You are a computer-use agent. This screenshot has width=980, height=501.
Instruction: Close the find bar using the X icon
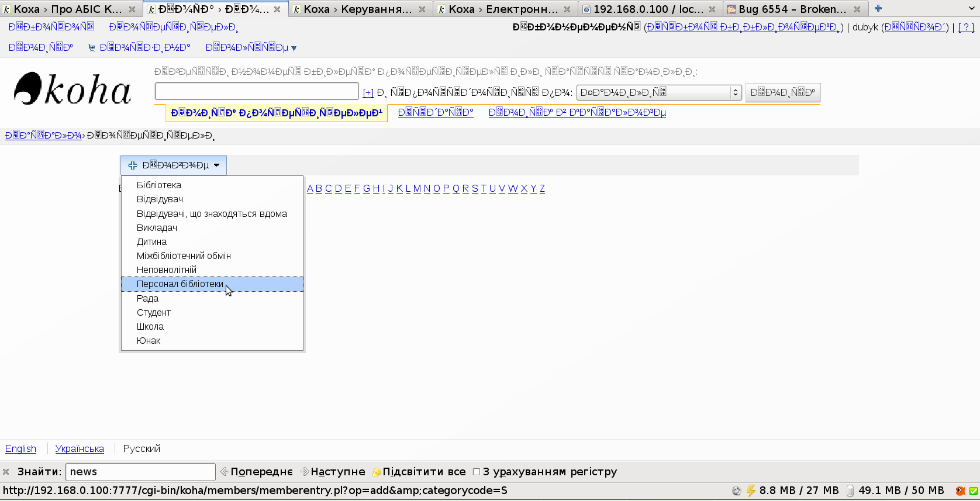pos(6,472)
